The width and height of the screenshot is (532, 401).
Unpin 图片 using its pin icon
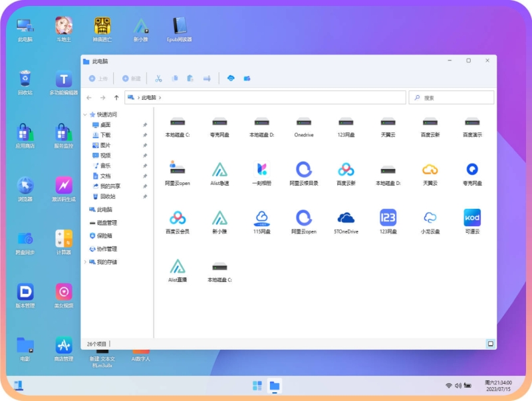point(145,145)
